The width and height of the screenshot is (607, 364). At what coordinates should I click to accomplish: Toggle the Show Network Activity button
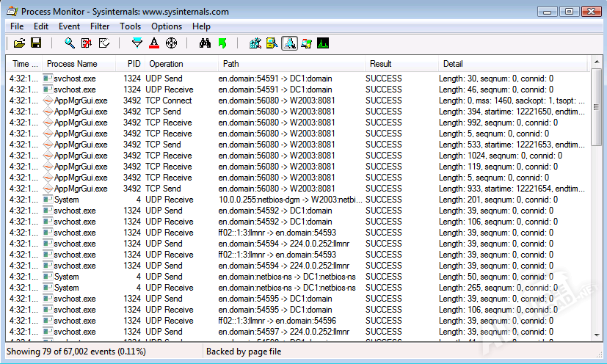289,43
